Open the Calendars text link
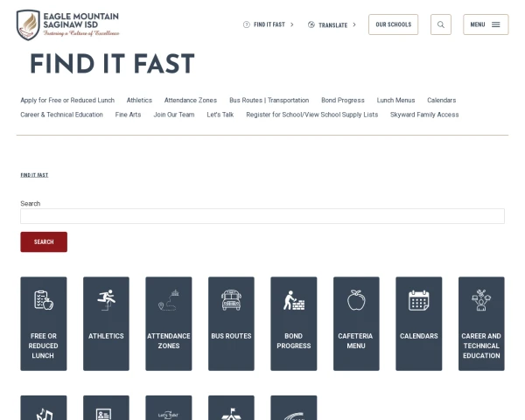525x420 pixels. pos(442,100)
